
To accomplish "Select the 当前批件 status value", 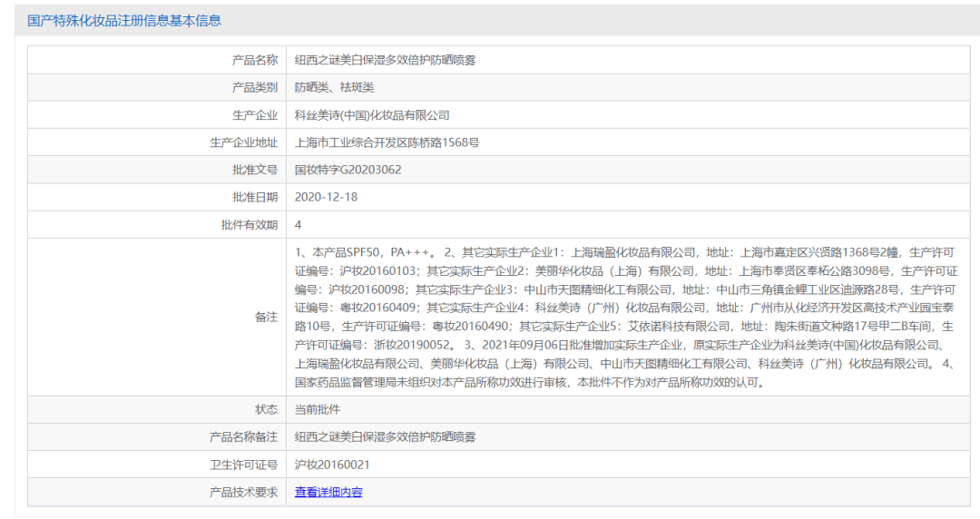I will 318,409.
